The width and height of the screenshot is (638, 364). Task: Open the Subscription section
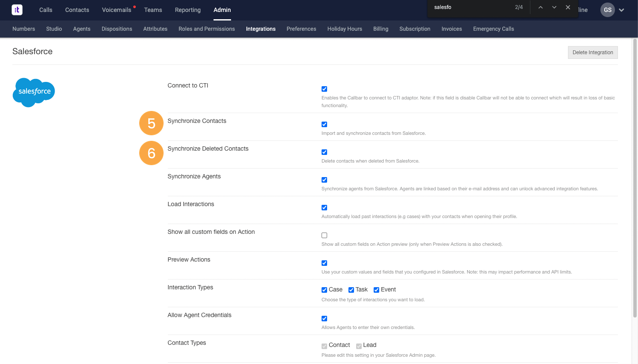coord(415,29)
